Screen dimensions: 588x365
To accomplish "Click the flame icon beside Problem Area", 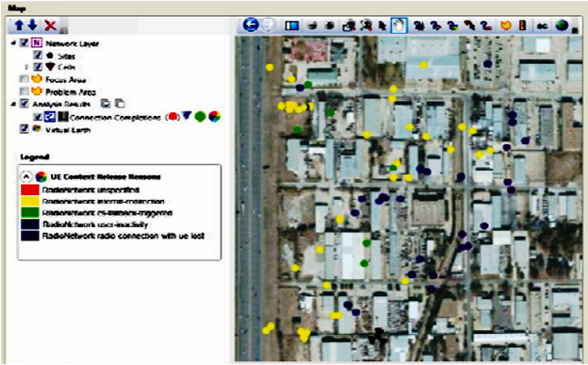I will pyautogui.click(x=37, y=91).
